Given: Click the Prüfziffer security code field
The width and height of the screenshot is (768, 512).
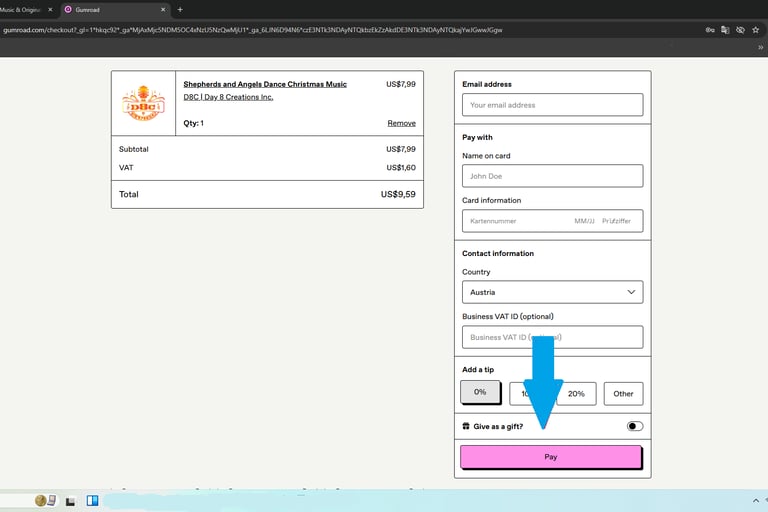Looking at the screenshot, I should pos(617,221).
